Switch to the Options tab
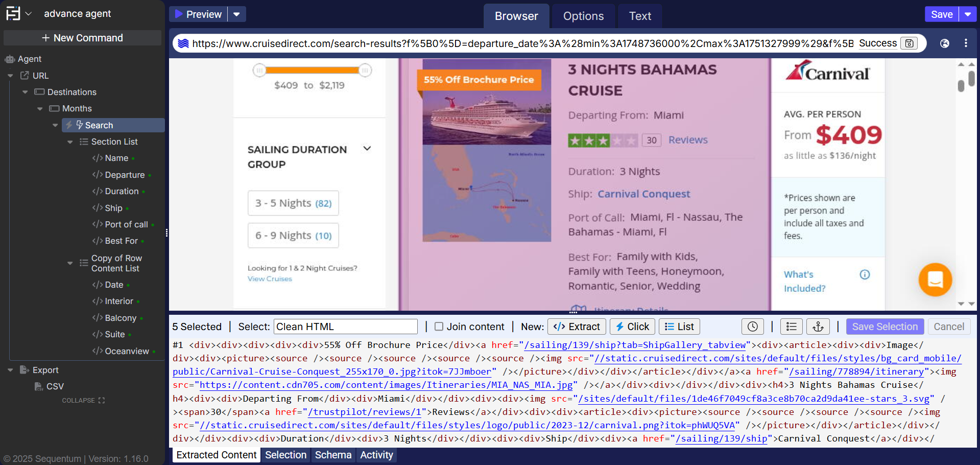Image resolution: width=980 pixels, height=465 pixels. click(583, 16)
